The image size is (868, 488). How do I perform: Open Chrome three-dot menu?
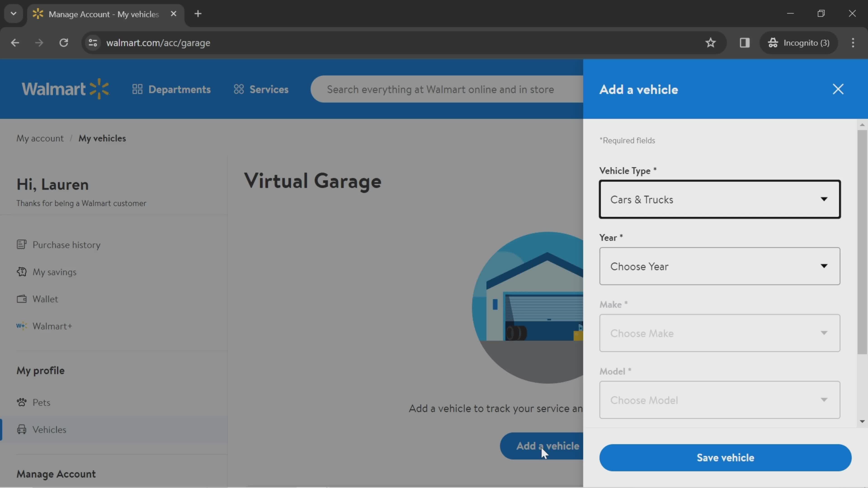[853, 43]
